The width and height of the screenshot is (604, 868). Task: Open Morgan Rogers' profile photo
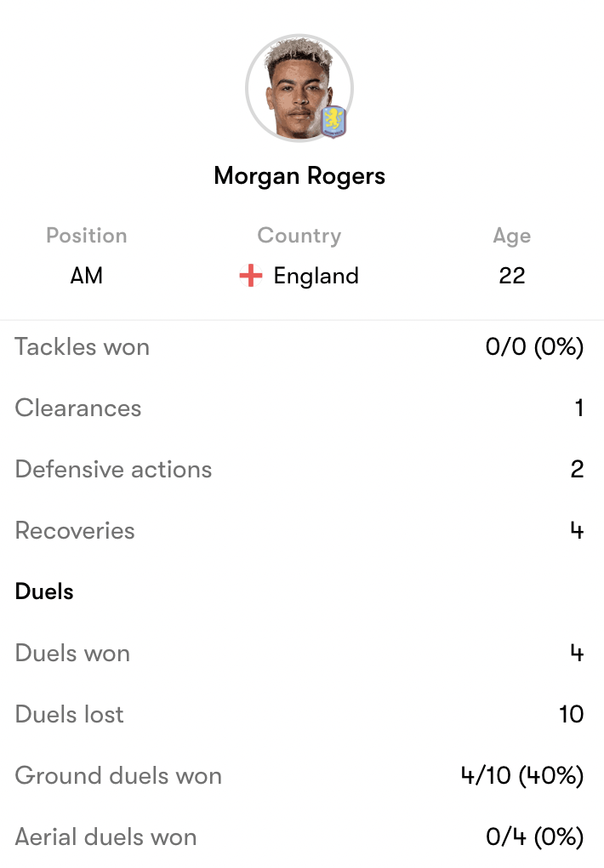(299, 88)
